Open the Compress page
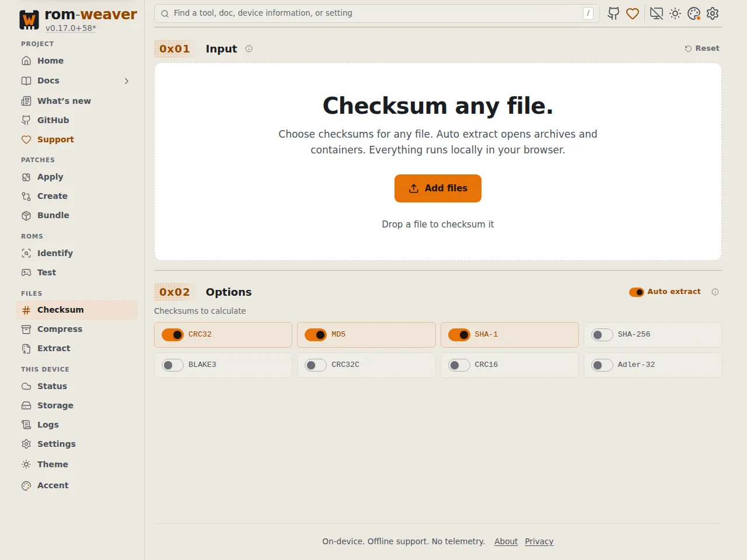This screenshot has width=747, height=560. point(77,329)
